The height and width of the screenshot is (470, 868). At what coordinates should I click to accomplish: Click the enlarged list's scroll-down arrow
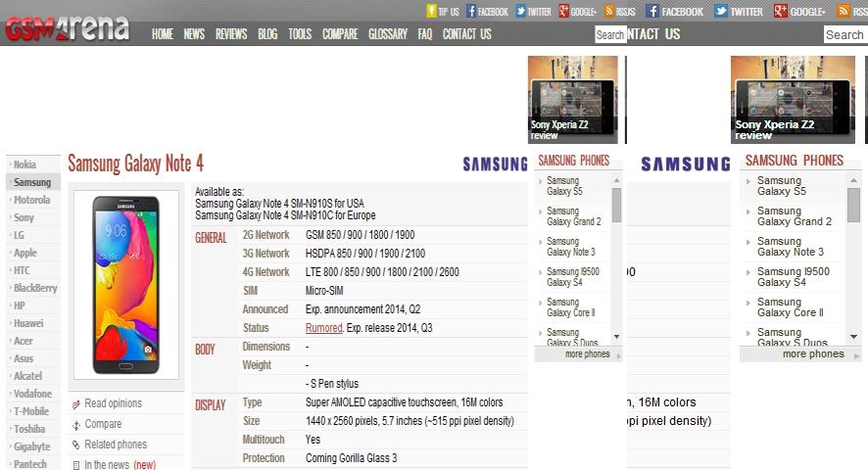click(x=853, y=337)
